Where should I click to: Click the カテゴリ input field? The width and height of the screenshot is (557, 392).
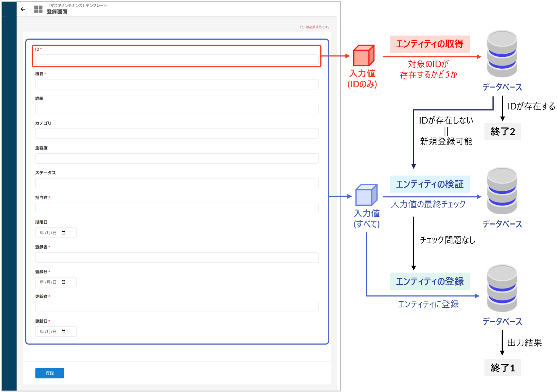click(177, 134)
